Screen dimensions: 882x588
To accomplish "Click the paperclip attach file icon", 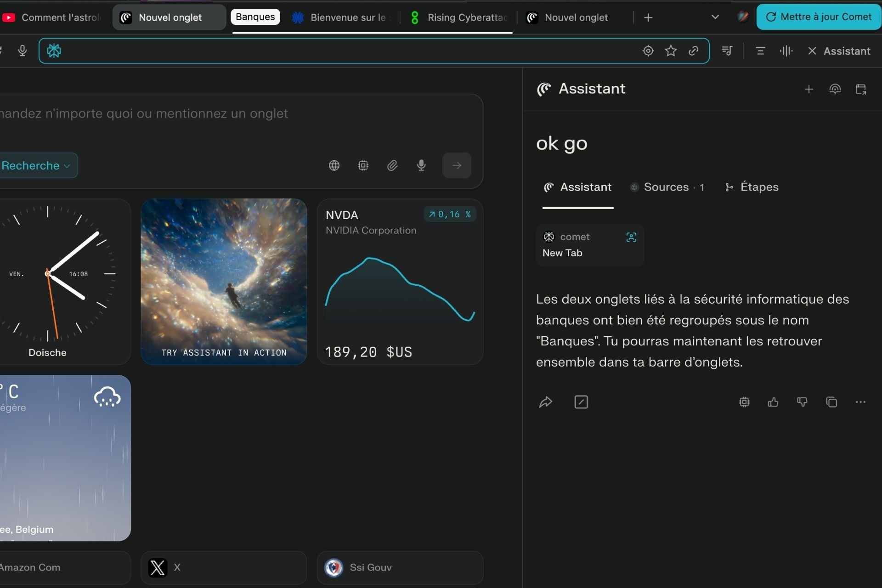I will 392,165.
